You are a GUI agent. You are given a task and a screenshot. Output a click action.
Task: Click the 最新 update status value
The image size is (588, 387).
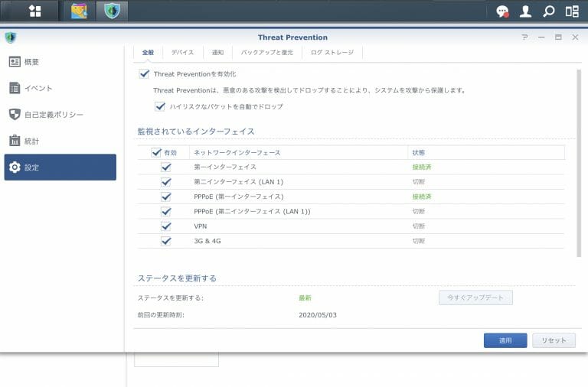pyautogui.click(x=305, y=298)
